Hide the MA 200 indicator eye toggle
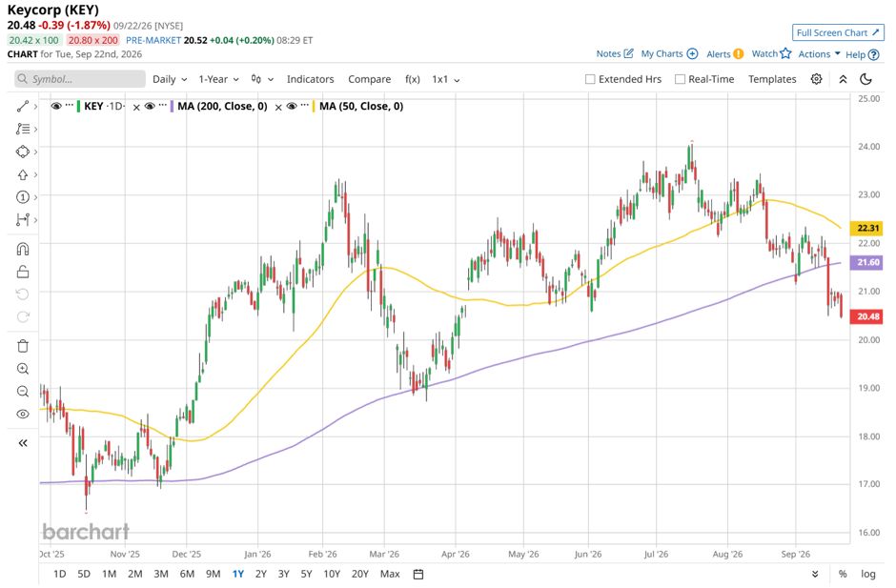The height and width of the screenshot is (588, 896). pyautogui.click(x=150, y=107)
